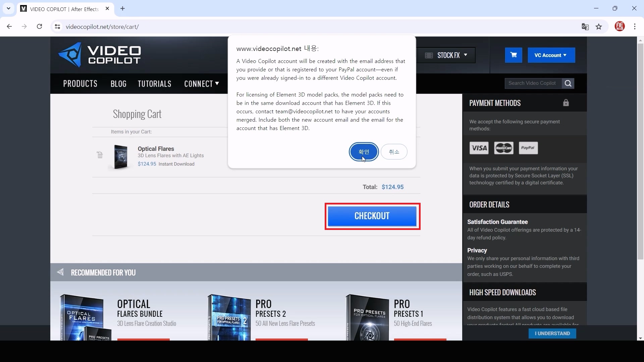Screen dimensions: 644x362
Task: Expand the STOCK FX dropdown
Action: tap(446, 55)
